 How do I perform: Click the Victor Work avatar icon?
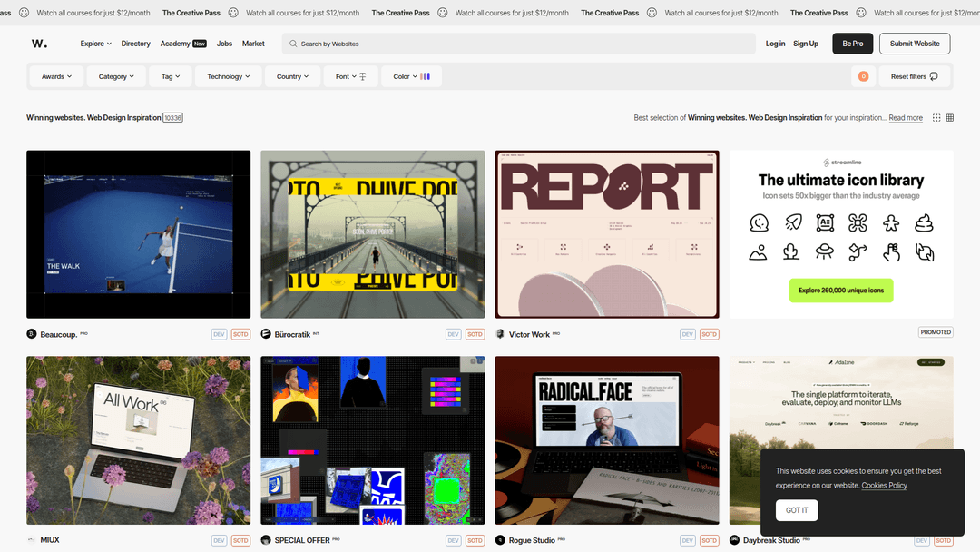[x=500, y=334]
